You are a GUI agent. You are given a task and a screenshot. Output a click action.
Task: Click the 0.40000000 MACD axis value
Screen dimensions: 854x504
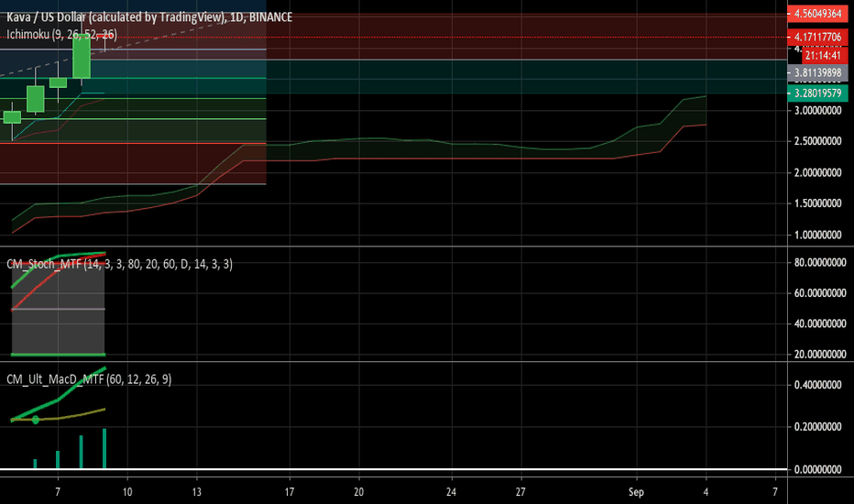click(817, 385)
